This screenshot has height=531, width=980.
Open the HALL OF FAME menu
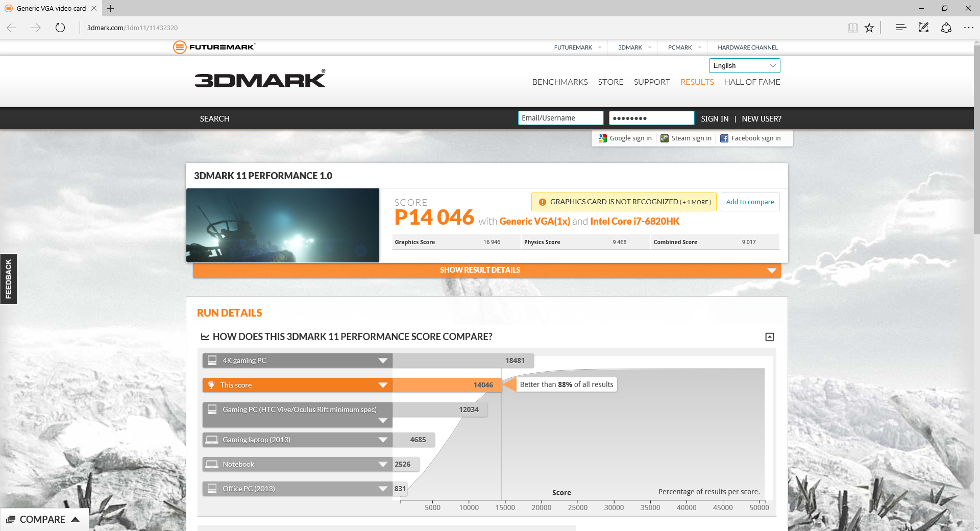tap(752, 82)
